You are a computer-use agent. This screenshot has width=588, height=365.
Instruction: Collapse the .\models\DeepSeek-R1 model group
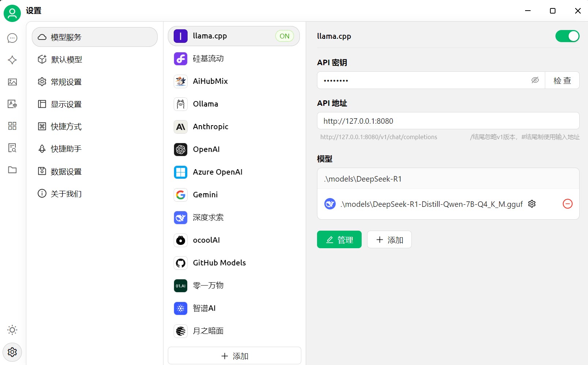(448, 179)
